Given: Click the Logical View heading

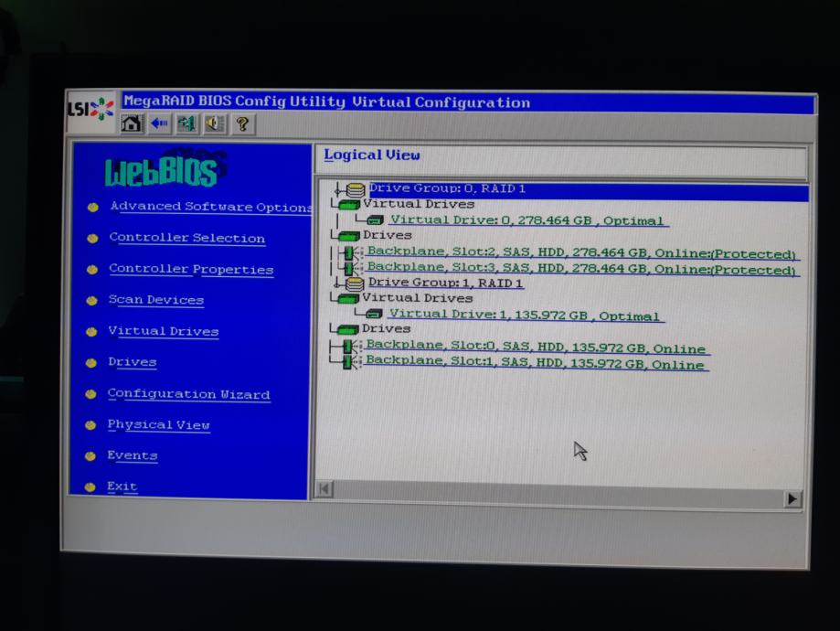Looking at the screenshot, I should point(372,155).
